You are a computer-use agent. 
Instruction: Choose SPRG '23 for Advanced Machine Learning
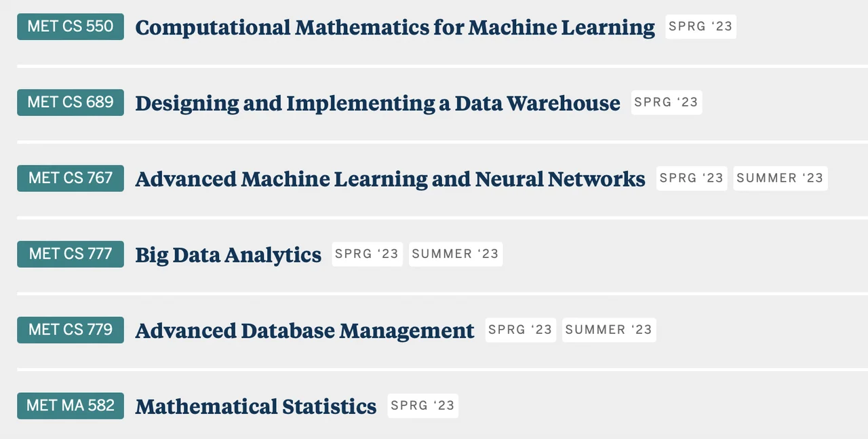pos(692,178)
